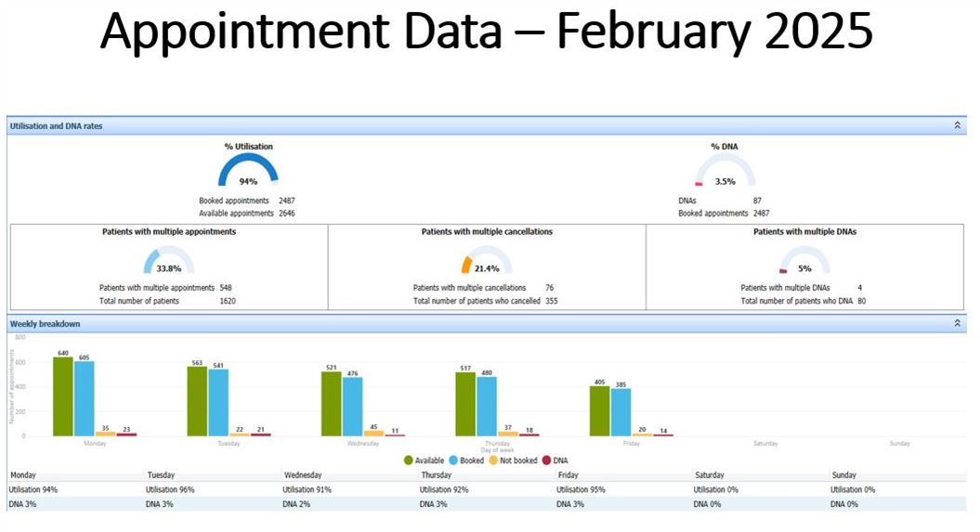Screen dimensions: 980x532
Task: Select the 33.8% multiple appointments gauge
Action: coord(169,260)
